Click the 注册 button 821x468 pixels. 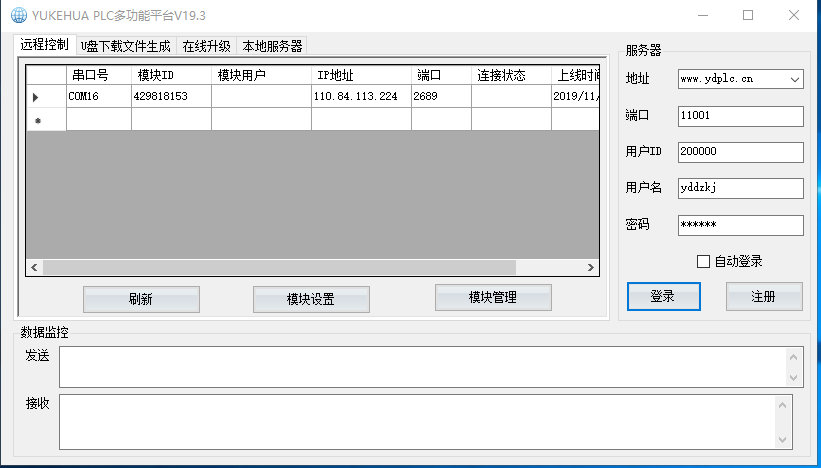[x=764, y=296]
